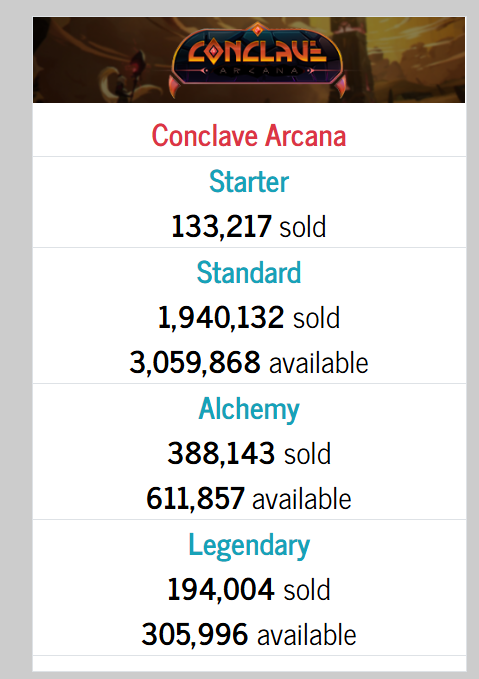Click the 611,857 available Alchemy count

coord(249,498)
